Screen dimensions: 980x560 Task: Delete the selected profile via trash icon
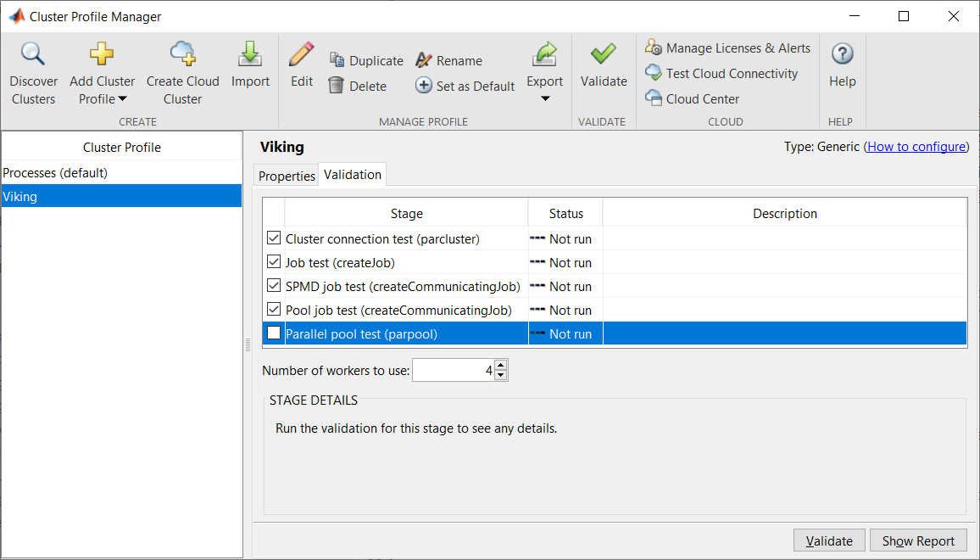click(337, 86)
